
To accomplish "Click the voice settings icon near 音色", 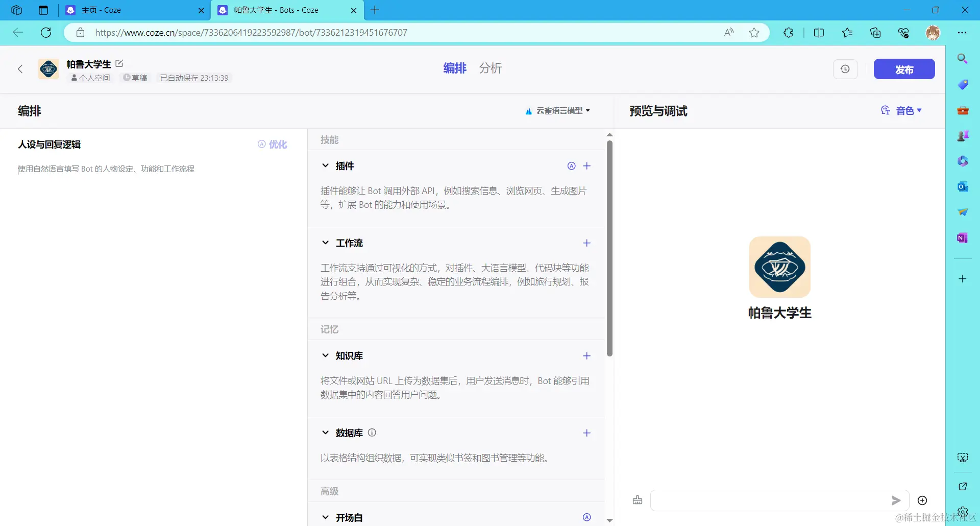I will 886,110.
